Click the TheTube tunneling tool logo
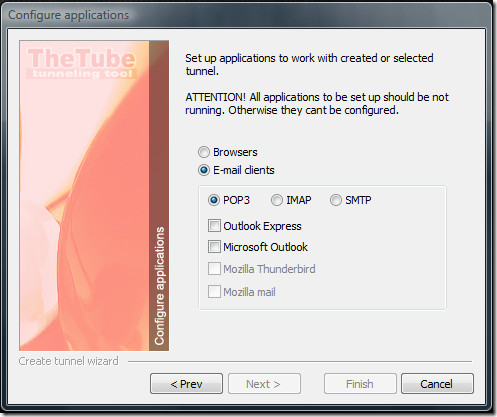 82,64
